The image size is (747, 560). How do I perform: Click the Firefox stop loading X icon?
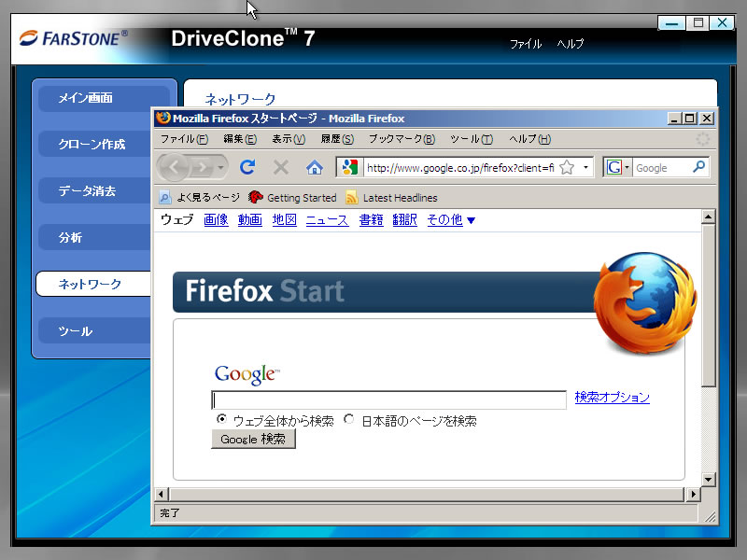[281, 167]
